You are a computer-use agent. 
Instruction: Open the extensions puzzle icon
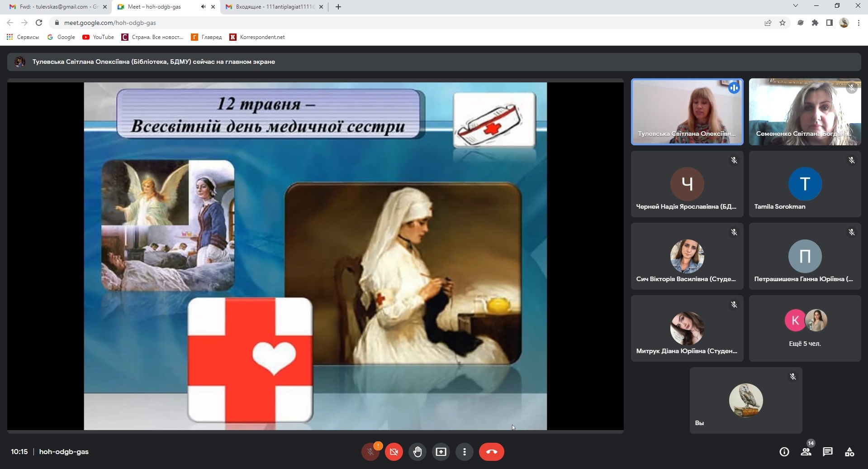click(x=815, y=23)
